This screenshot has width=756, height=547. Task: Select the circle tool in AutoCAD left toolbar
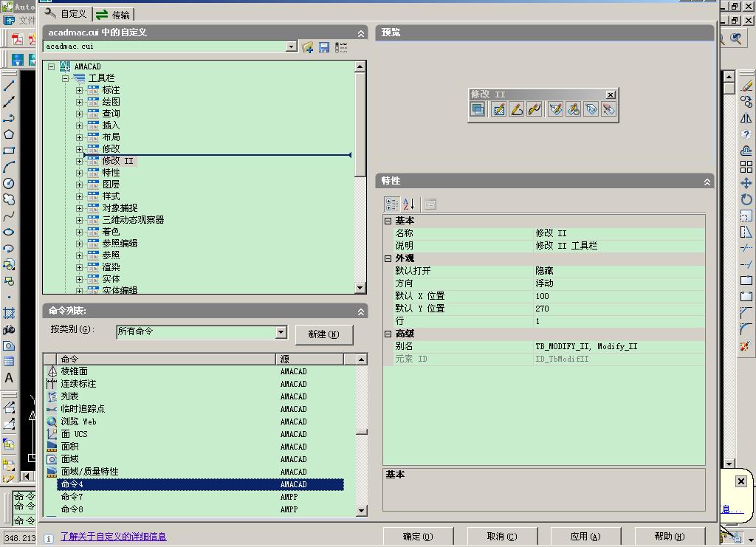pyautogui.click(x=9, y=184)
